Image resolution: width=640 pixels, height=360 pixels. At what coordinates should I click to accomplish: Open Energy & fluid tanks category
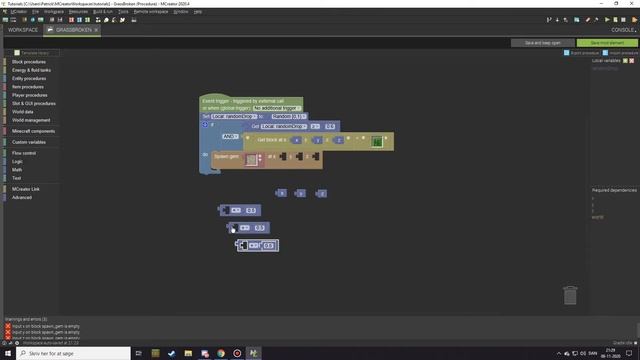pos(31,70)
